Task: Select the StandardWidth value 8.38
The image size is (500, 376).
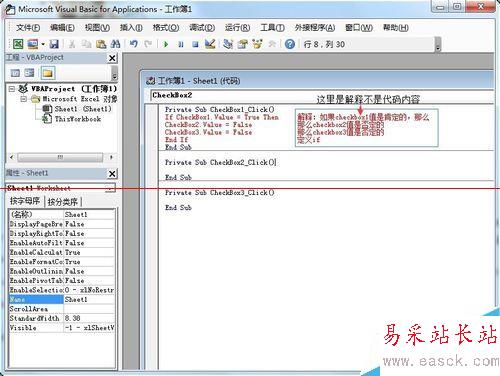Action: coord(89,318)
